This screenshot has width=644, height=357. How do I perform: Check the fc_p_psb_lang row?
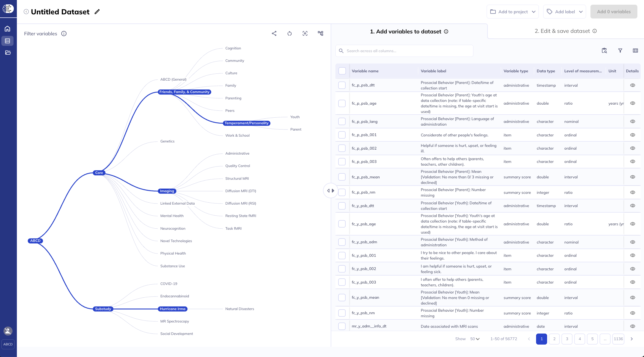coord(342,121)
